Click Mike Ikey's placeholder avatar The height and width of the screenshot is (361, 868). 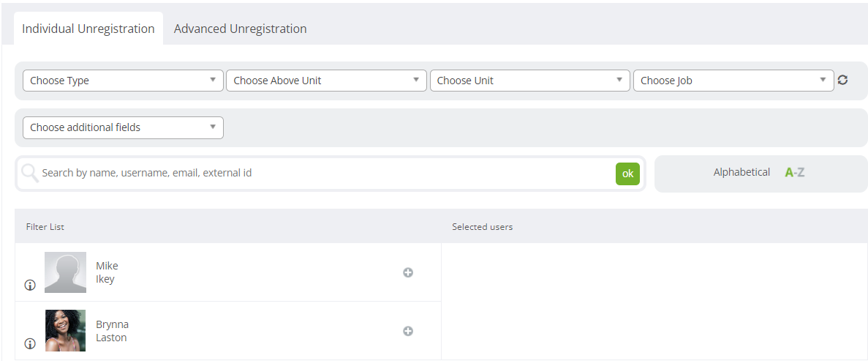[x=65, y=272]
